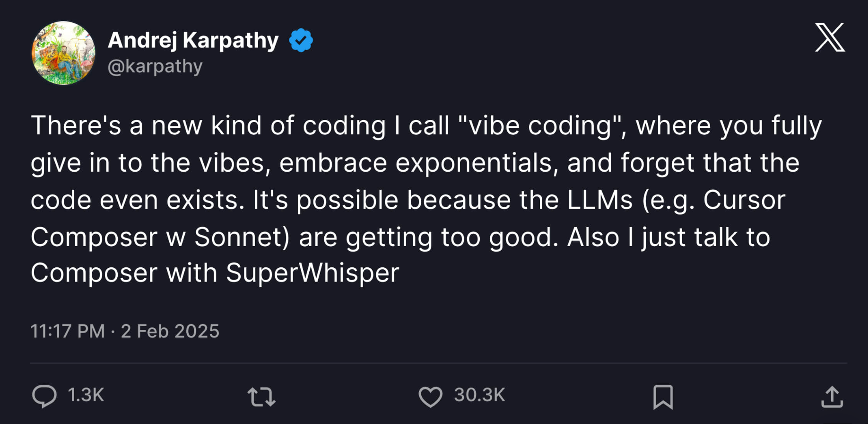Like the tweet about vibe coding
Viewport: 868px width, 424px height.
(430, 397)
